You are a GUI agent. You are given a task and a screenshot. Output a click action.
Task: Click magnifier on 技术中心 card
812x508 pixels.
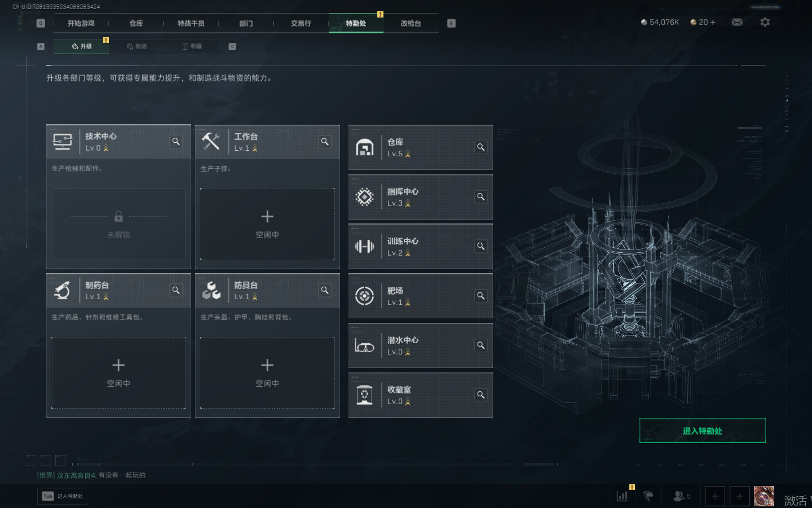click(176, 142)
